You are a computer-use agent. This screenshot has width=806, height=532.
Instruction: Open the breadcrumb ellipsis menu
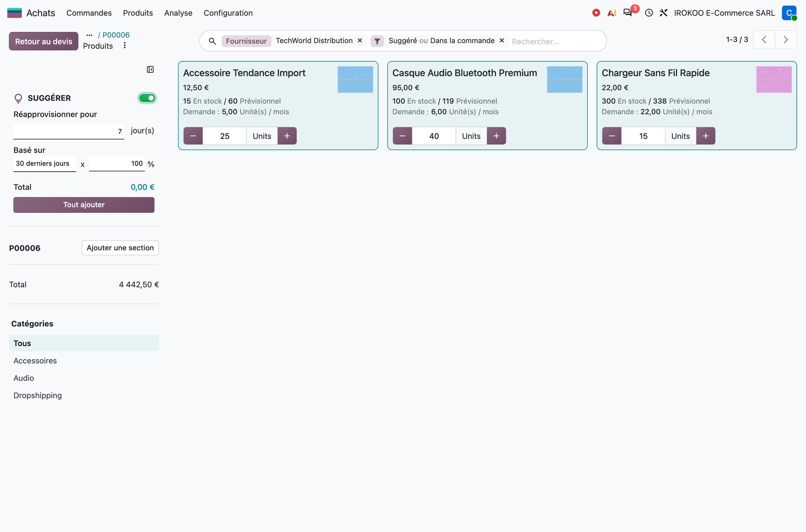coord(89,35)
